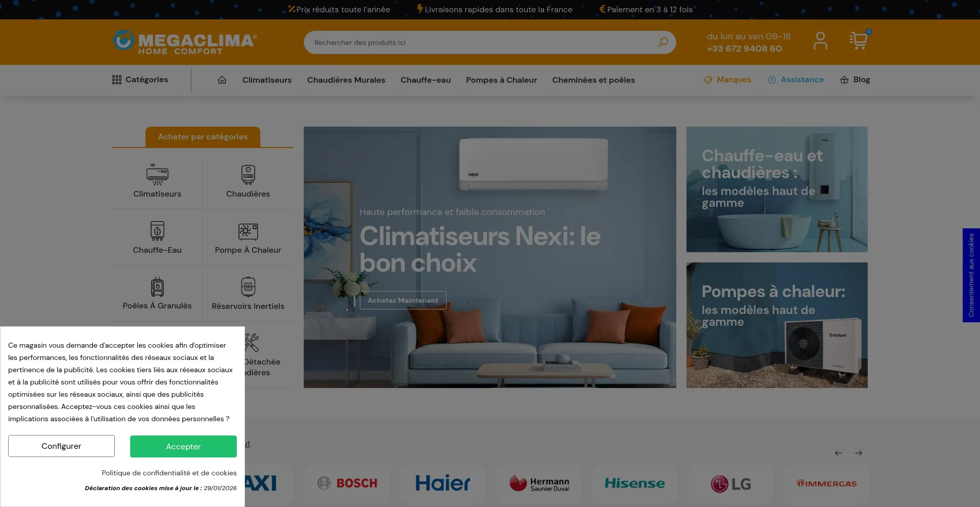Image resolution: width=980 pixels, height=507 pixels.
Task: Click the Achetez Maintenant banner button
Action: (x=403, y=300)
